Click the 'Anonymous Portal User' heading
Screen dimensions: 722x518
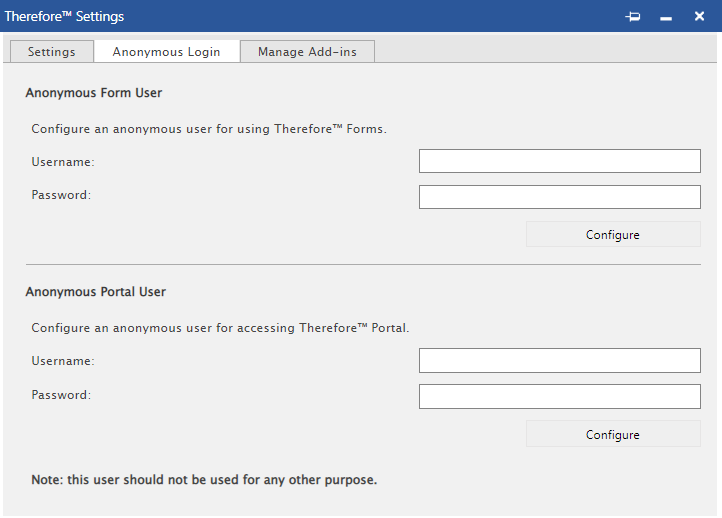pyautogui.click(x=96, y=292)
